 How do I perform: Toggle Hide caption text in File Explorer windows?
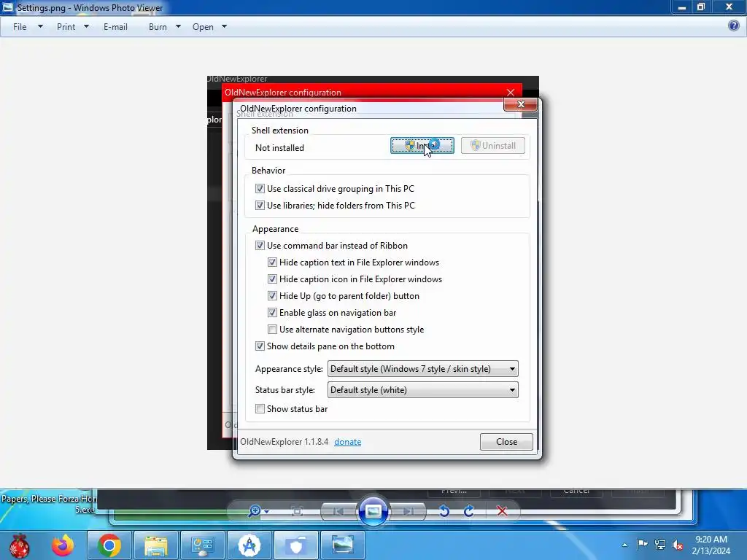(x=272, y=262)
